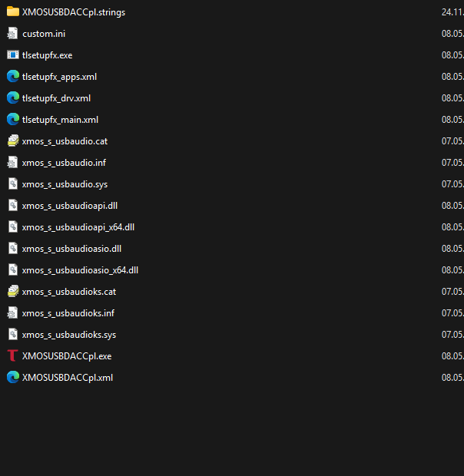Viewport: 464px width, 476px height.
Task: Select the file tlsetupfx_main.xml
Action: [x=60, y=120]
